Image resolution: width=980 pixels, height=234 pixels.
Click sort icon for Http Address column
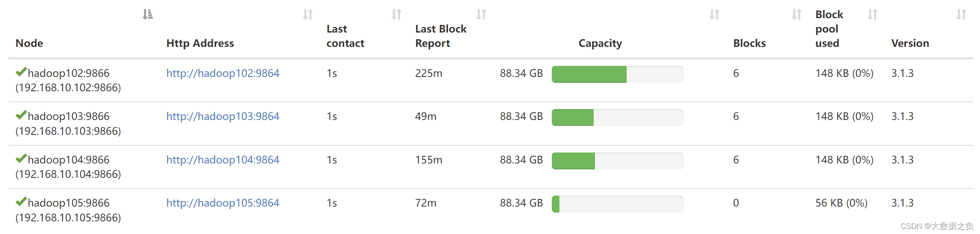(308, 14)
